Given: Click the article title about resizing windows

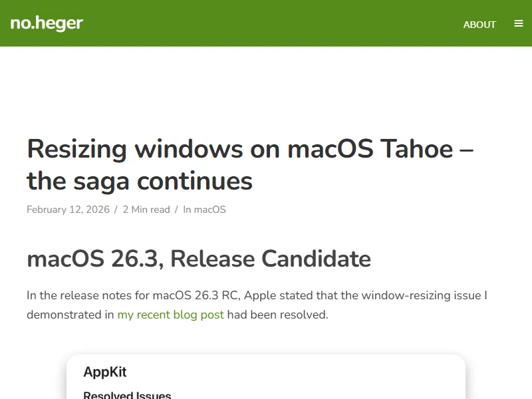Looking at the screenshot, I should pos(249,164).
